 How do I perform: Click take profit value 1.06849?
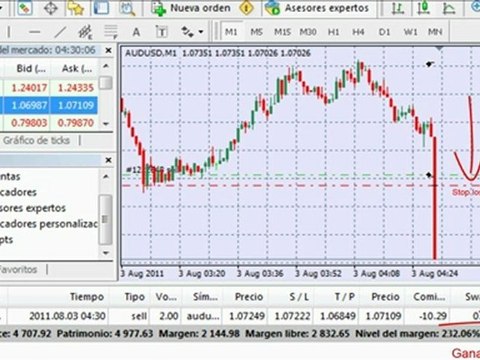[x=338, y=316]
